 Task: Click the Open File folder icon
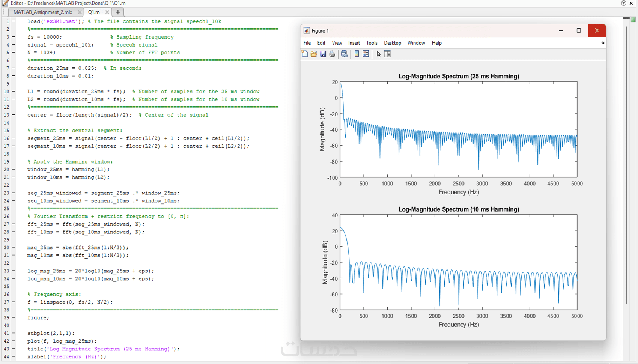pos(314,54)
